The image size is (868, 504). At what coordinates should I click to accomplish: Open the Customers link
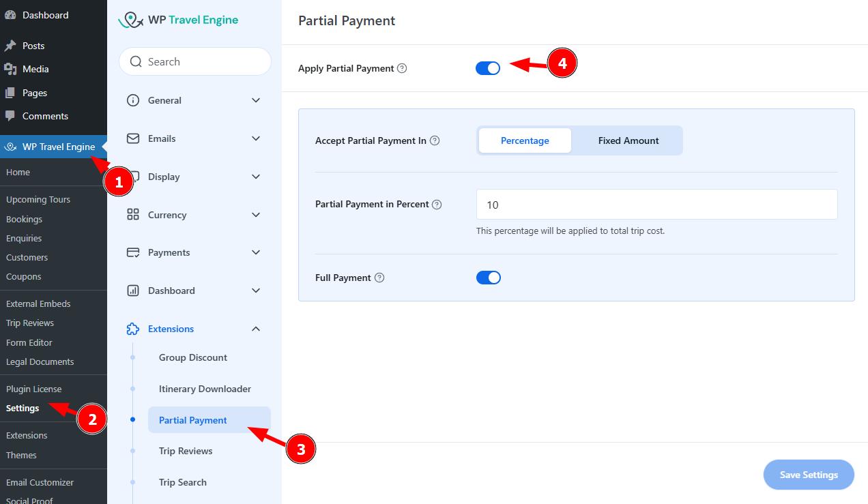click(27, 257)
